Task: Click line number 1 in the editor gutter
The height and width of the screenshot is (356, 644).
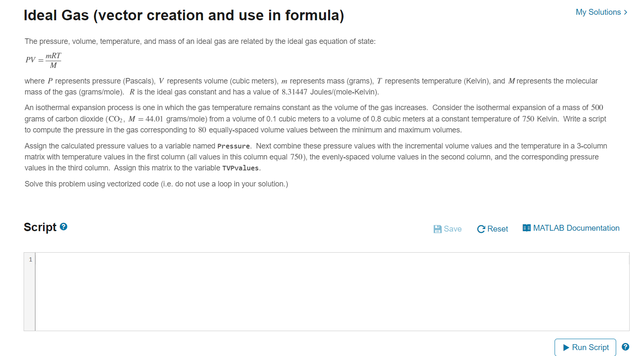Action: point(30,259)
